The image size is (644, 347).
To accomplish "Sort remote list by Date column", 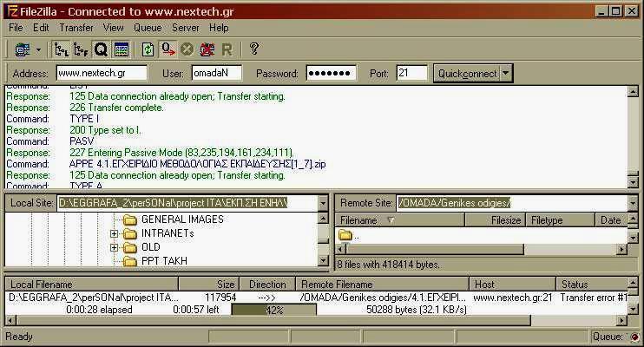I will (x=611, y=220).
